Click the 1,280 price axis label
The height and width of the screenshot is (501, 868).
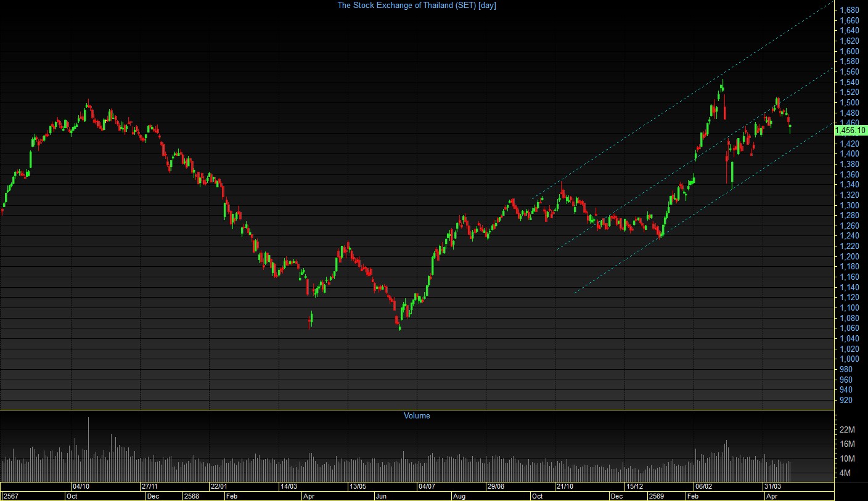coord(850,215)
